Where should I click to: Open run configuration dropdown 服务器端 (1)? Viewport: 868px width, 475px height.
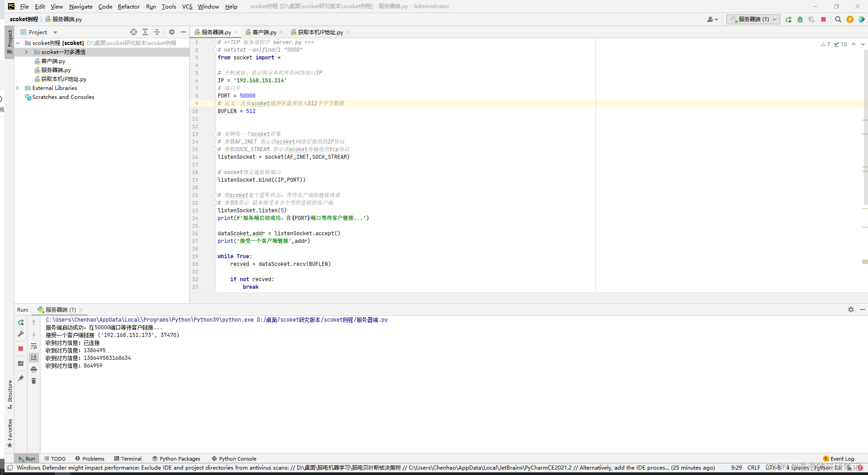(753, 19)
